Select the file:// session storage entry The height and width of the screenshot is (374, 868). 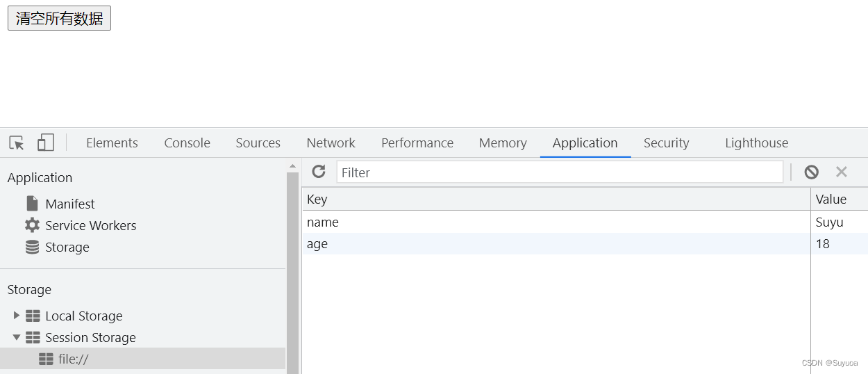coord(73,359)
